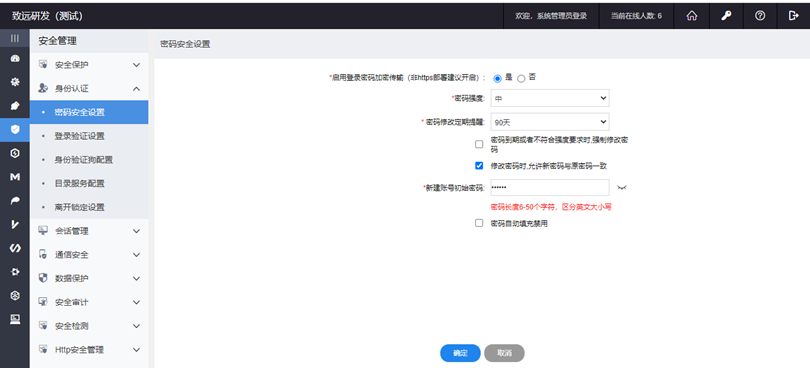This screenshot has height=368, width=810.
Task: Click the 数据保护 shield icon
Action: [x=43, y=278]
